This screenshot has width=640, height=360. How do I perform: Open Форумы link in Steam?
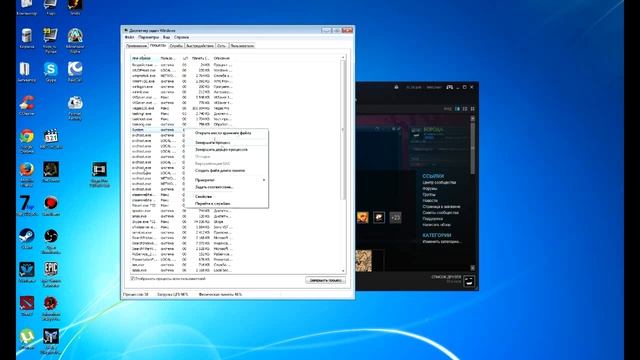(430, 189)
